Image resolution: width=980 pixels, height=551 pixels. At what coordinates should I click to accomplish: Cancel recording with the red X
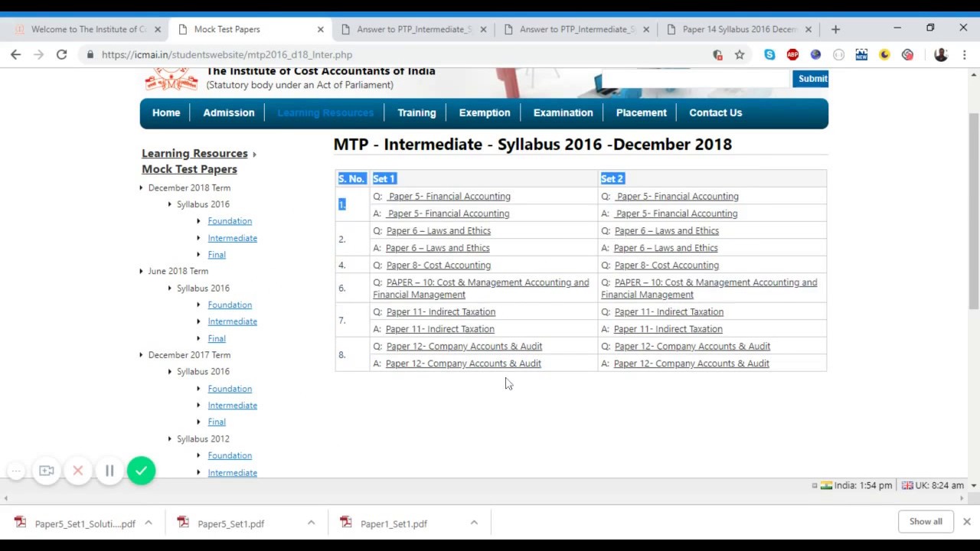77,471
